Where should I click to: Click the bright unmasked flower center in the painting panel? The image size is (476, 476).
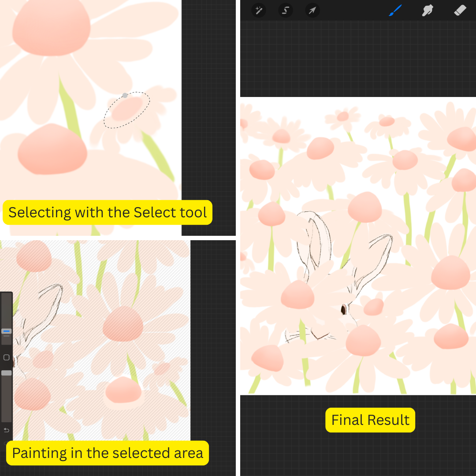[123, 390]
